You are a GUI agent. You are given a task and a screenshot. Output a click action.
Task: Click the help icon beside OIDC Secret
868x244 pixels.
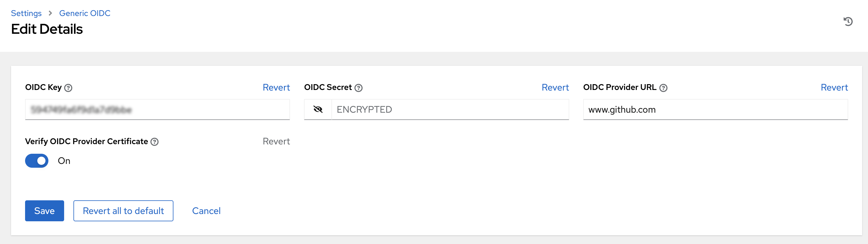click(x=358, y=88)
